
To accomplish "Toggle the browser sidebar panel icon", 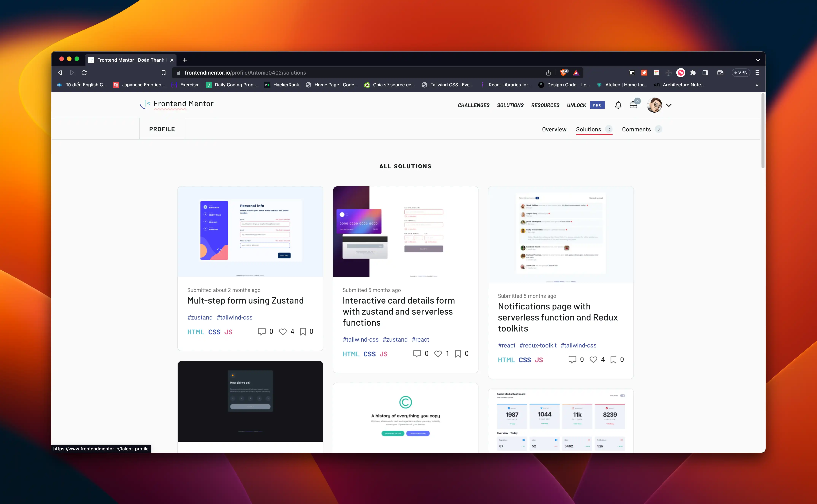I will coord(705,73).
